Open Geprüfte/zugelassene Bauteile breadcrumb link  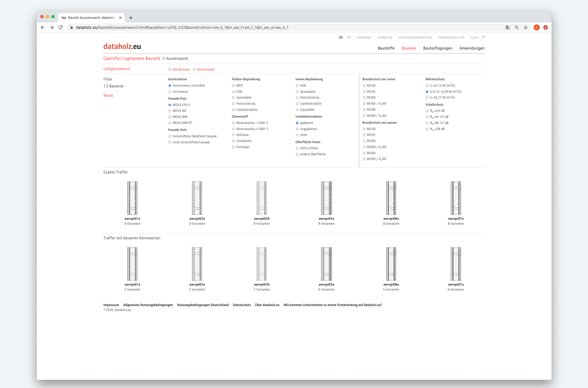(132, 59)
